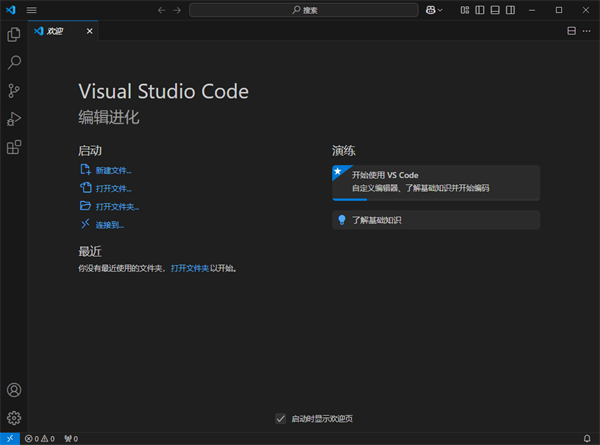This screenshot has width=600, height=445.
Task: Open the Customize Layout button
Action: 465,10
